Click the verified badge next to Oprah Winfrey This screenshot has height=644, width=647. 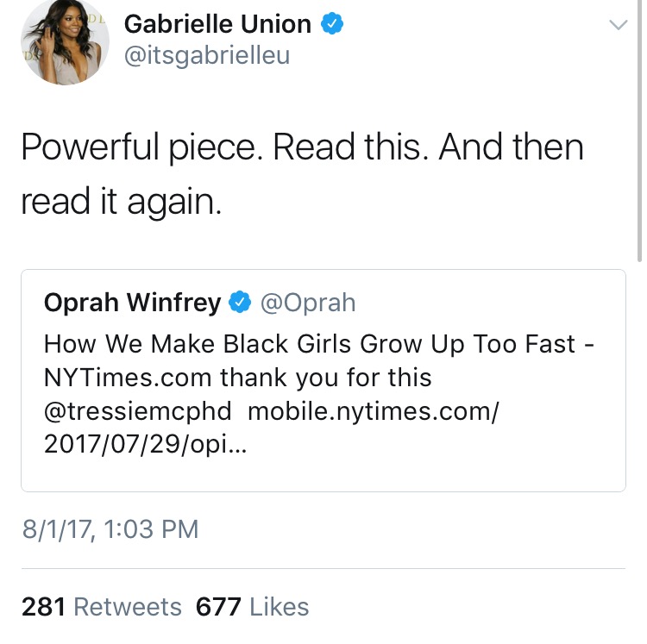(240, 303)
